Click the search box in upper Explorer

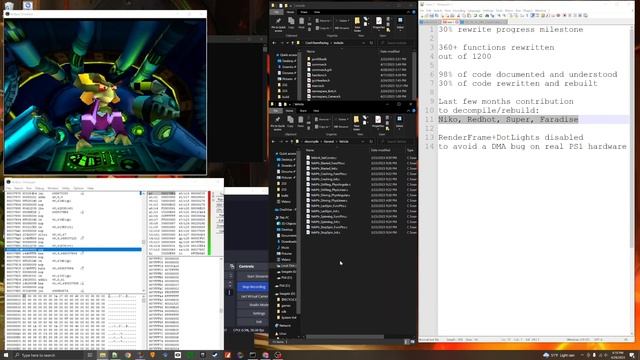coord(396,43)
